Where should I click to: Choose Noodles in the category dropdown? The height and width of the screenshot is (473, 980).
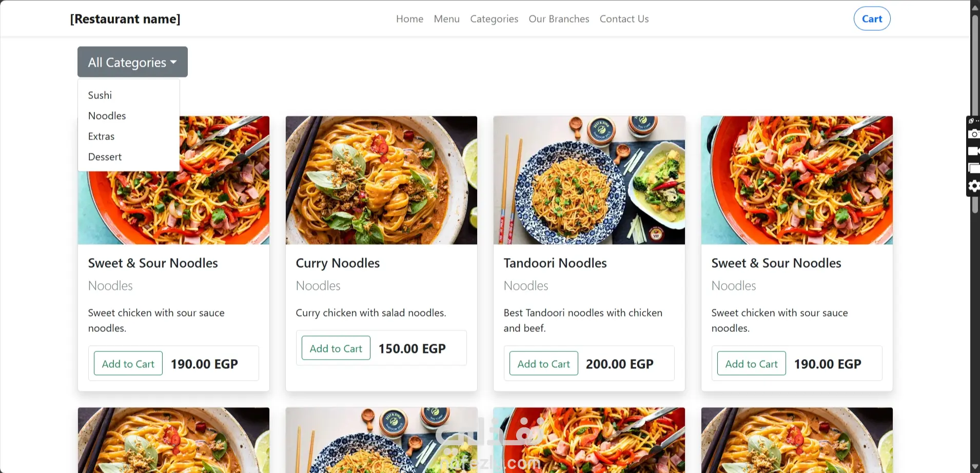(x=107, y=116)
